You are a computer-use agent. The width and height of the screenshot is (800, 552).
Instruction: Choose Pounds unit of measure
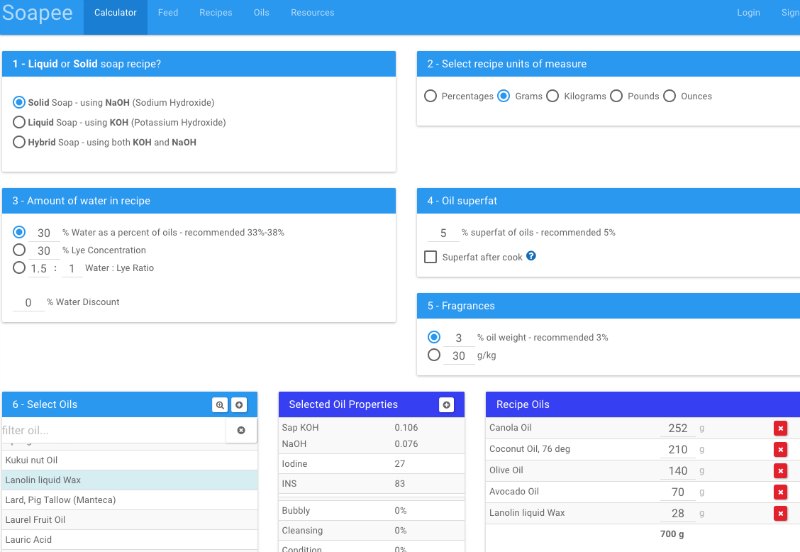pyautogui.click(x=616, y=96)
